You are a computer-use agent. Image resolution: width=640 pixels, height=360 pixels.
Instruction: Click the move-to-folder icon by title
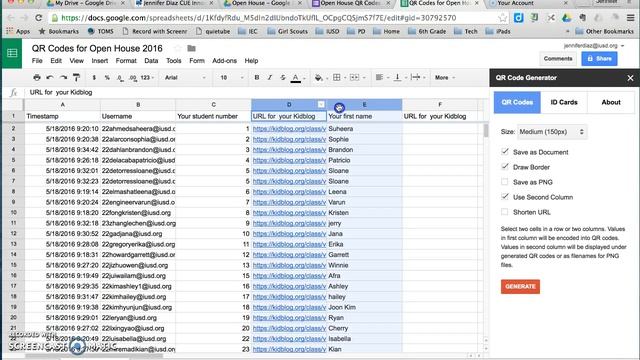click(191, 48)
